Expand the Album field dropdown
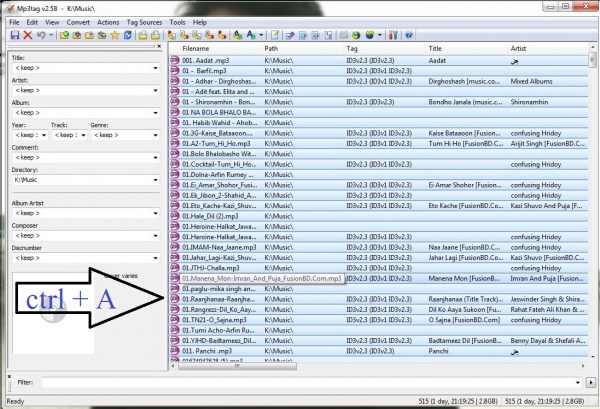The height and width of the screenshot is (409, 600). point(155,113)
